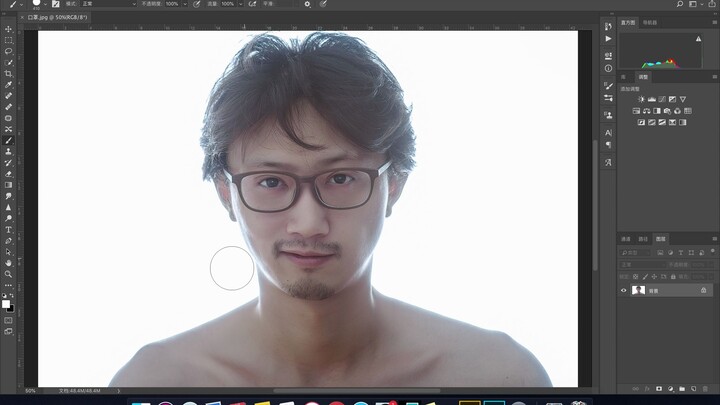Expand the brush preset picker arrow
This screenshot has height=405, width=720.
(46, 4)
